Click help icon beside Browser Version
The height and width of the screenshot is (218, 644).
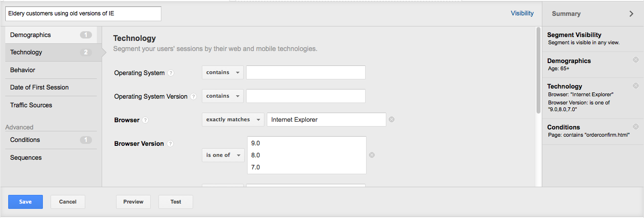point(170,144)
